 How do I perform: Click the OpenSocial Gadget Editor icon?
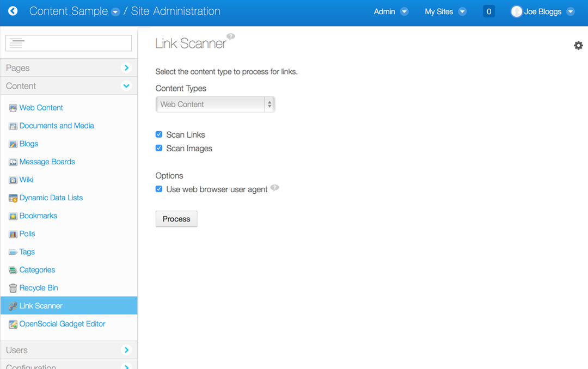point(13,324)
